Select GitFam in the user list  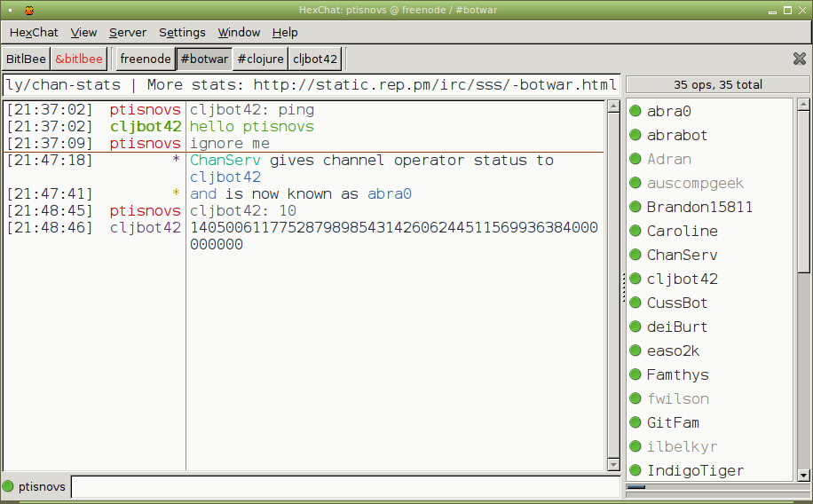pyautogui.click(x=673, y=422)
